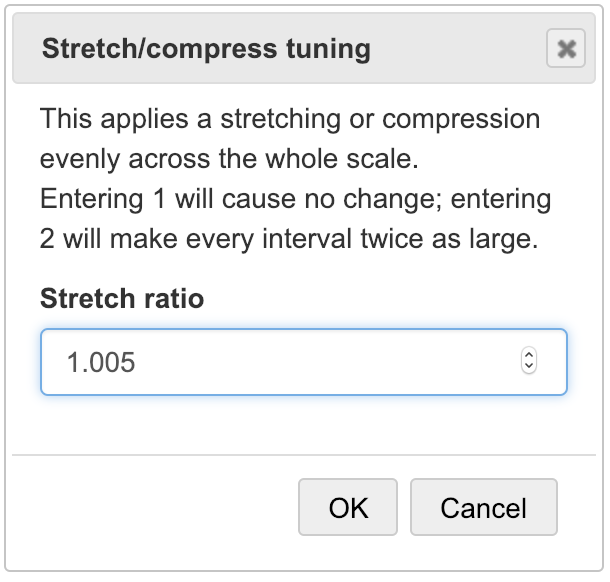Confirm the tuning with OK
The height and width of the screenshot is (582, 610).
[x=348, y=507]
